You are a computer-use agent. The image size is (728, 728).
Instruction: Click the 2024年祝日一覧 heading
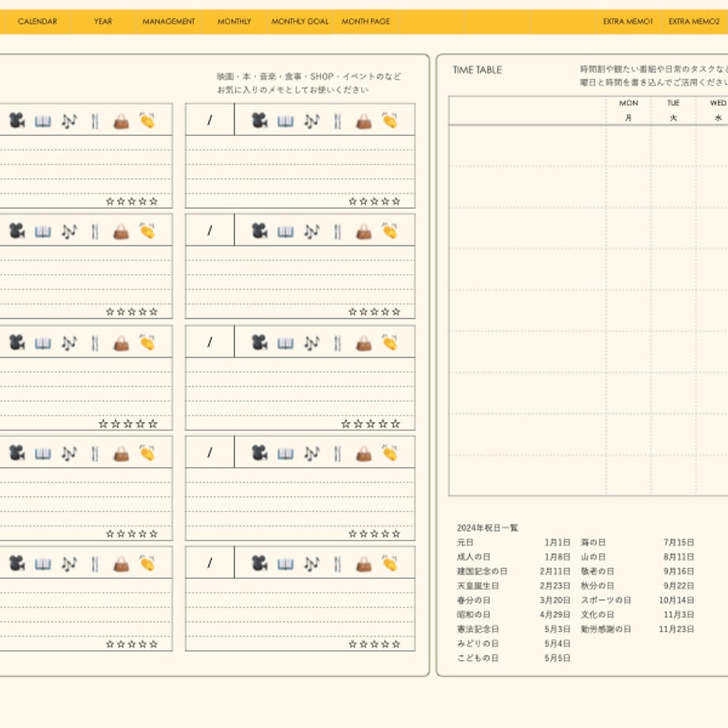487,528
